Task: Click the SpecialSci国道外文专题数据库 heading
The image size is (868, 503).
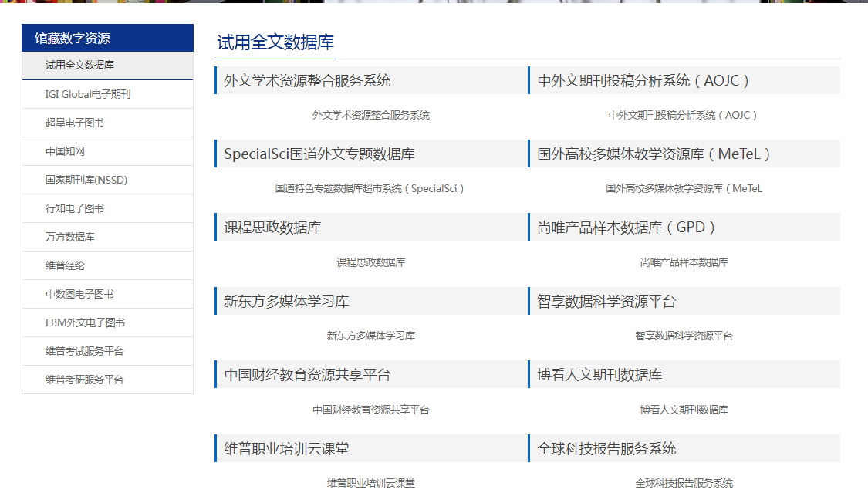Action: tap(319, 154)
